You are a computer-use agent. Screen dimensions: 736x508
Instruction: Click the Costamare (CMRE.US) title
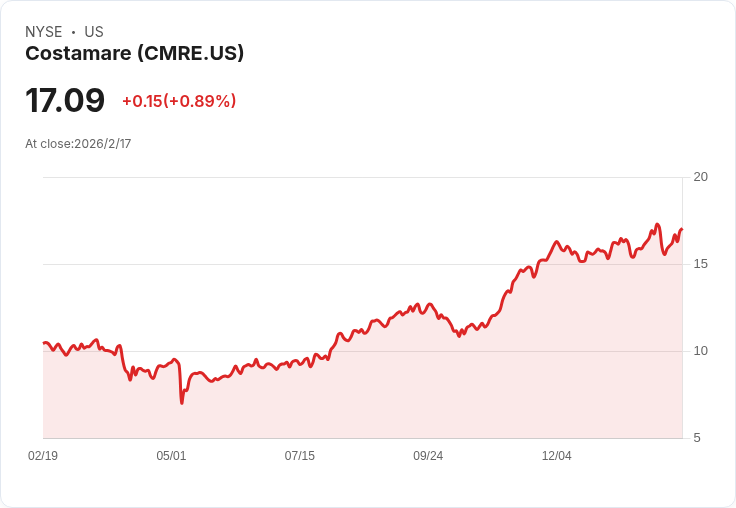pos(135,54)
